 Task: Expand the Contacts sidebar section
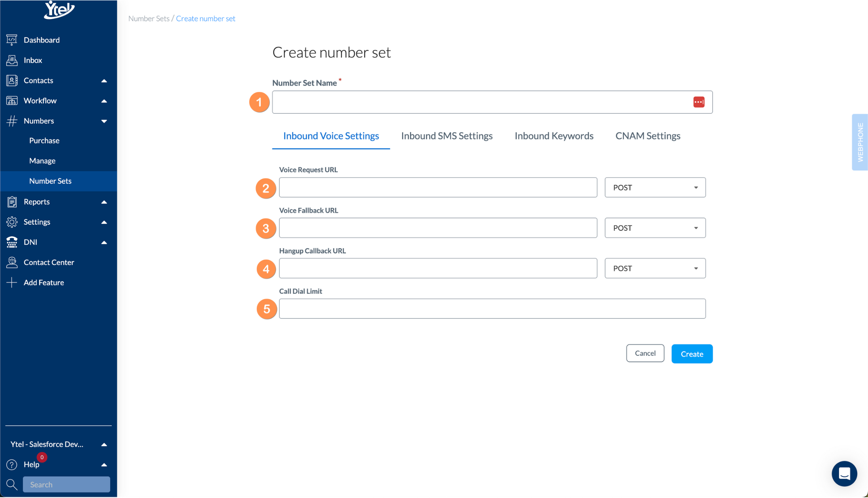click(104, 80)
